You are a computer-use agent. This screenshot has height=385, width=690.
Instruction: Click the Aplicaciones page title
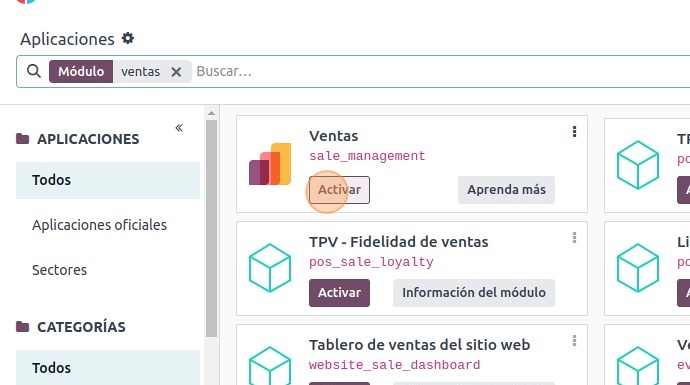(x=67, y=39)
